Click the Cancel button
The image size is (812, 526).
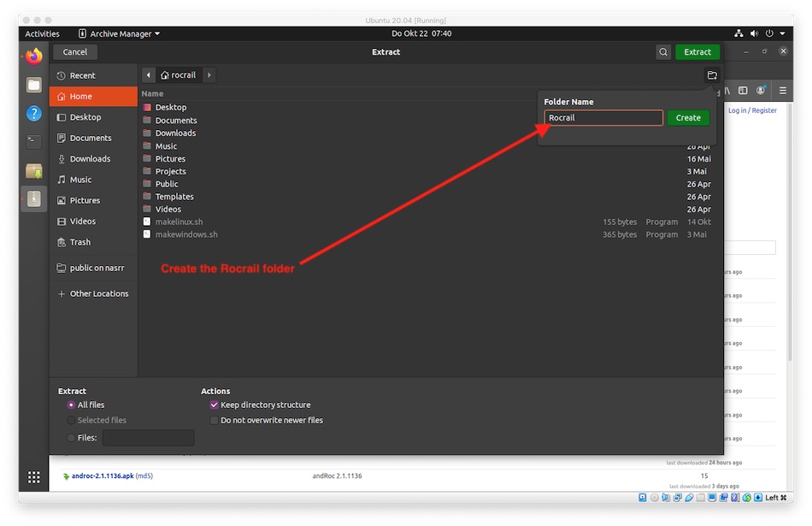(x=75, y=52)
